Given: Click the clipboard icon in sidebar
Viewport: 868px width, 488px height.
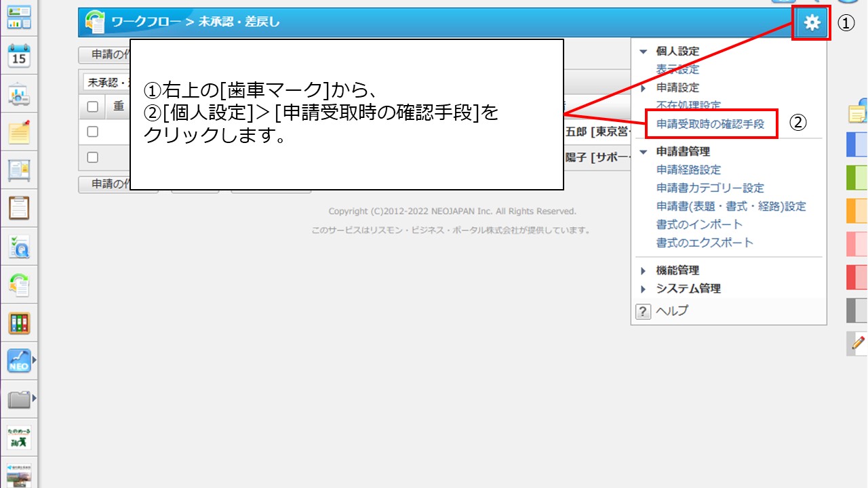Looking at the screenshot, I should (x=19, y=208).
